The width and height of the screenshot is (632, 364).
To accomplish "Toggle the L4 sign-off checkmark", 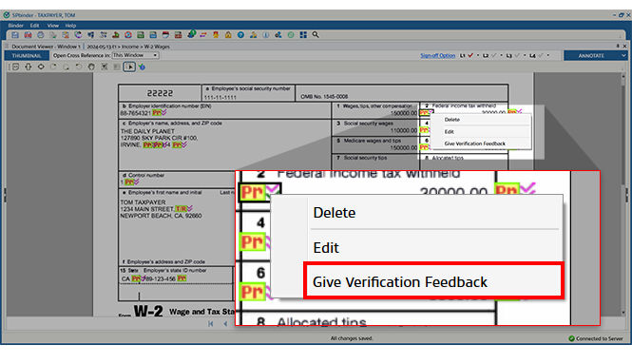I will [x=541, y=55].
